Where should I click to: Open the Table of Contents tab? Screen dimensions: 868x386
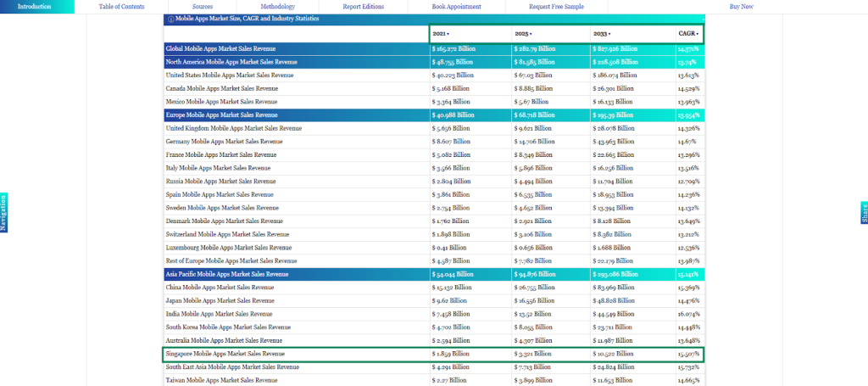[121, 7]
